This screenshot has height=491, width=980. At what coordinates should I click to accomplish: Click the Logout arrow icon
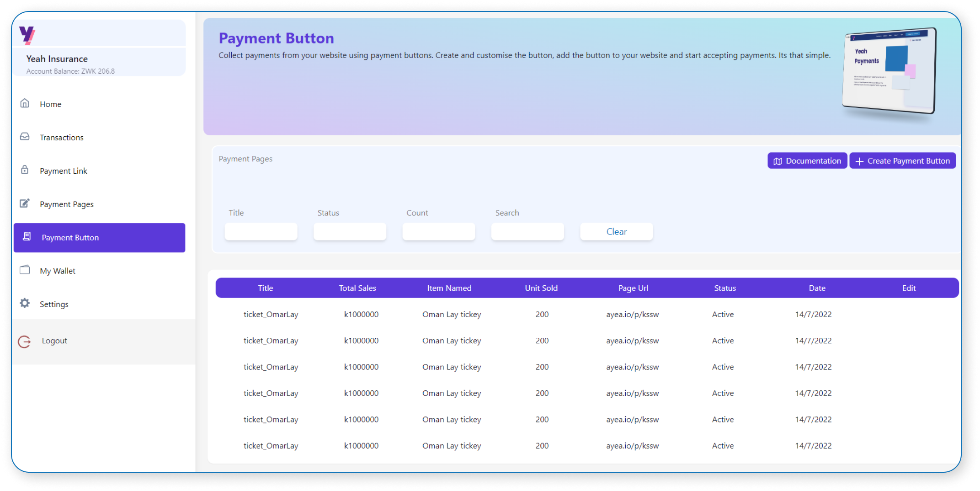point(24,342)
